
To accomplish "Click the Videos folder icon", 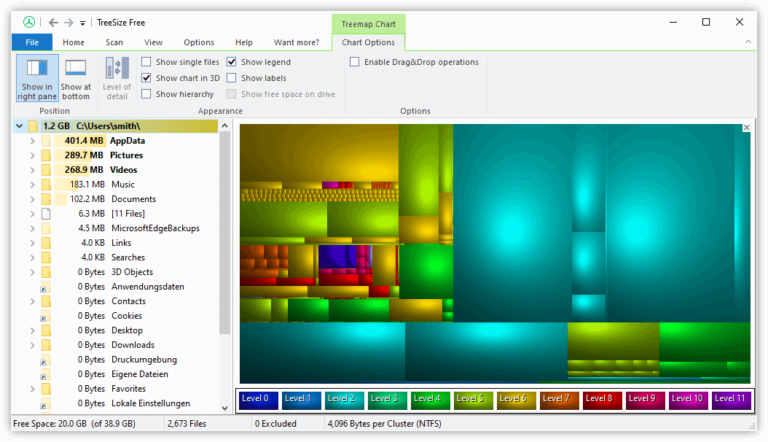I will pos(46,170).
